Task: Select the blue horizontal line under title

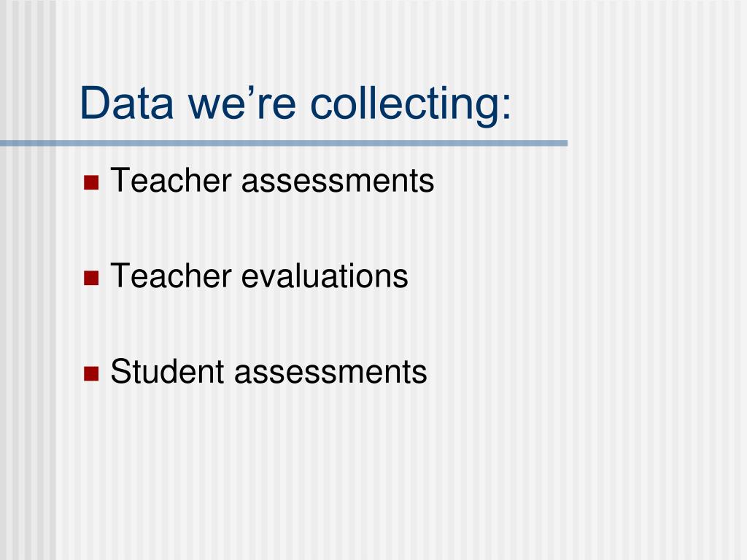Action: pyautogui.click(x=284, y=143)
